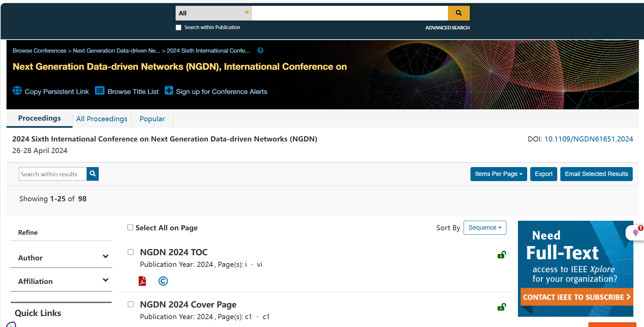
Task: Follow the 2024 Sixth International Confe... breadcrumb
Action: tap(208, 51)
